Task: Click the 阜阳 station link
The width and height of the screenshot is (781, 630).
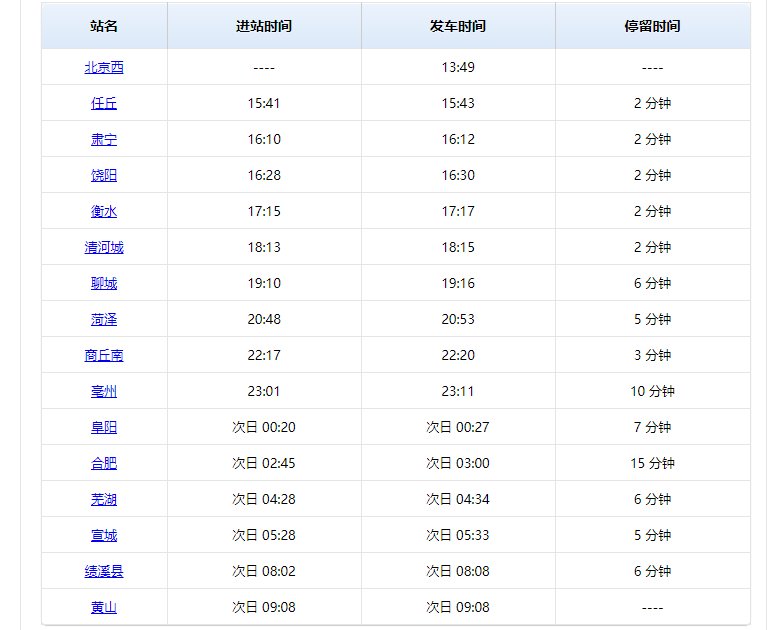Action: click(x=104, y=428)
